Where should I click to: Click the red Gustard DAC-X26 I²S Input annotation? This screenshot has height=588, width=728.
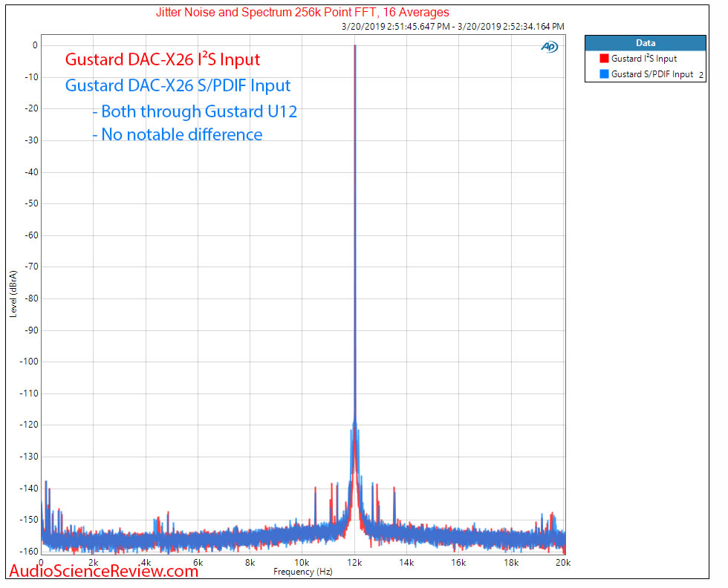click(x=163, y=59)
